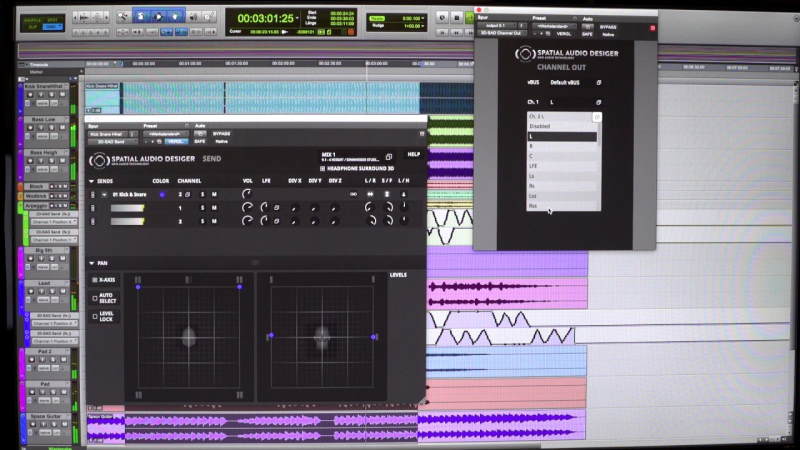800x450 pixels.
Task: Mute the Kick & Snare send
Action: (x=214, y=194)
